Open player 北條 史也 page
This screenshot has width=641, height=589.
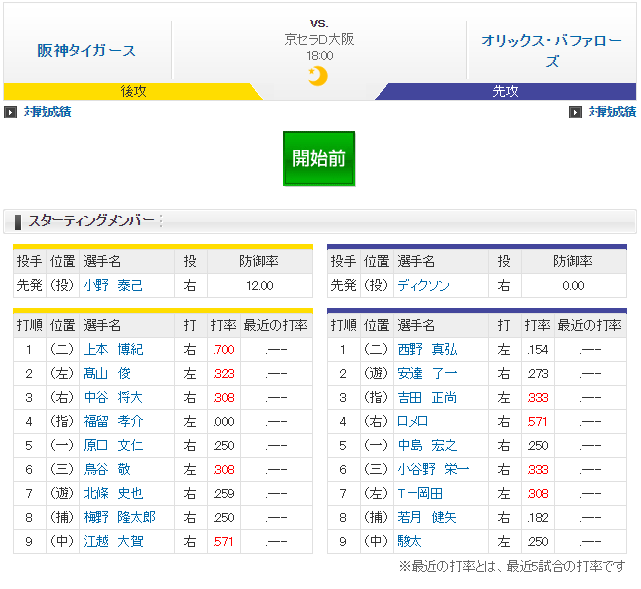pos(113,493)
